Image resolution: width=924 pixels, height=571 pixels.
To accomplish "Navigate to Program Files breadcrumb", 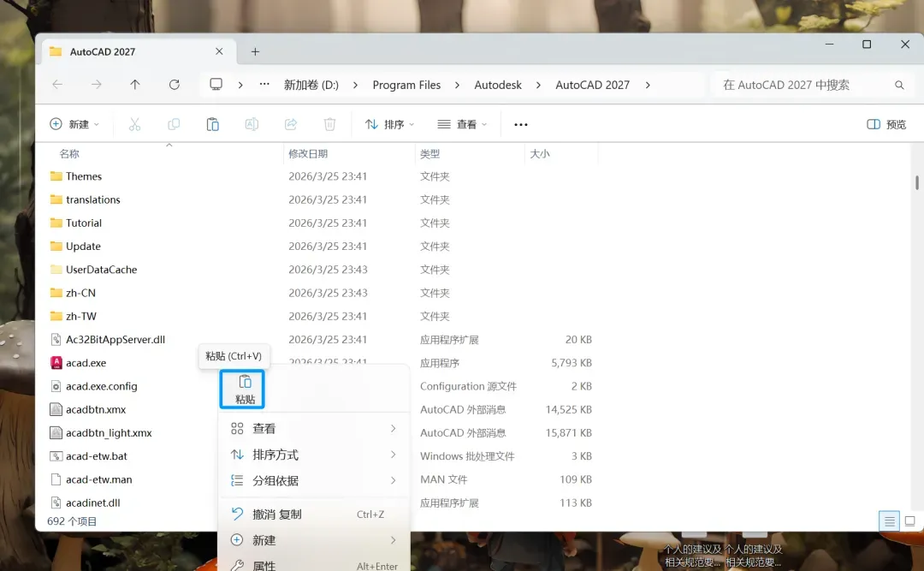I will coord(406,85).
